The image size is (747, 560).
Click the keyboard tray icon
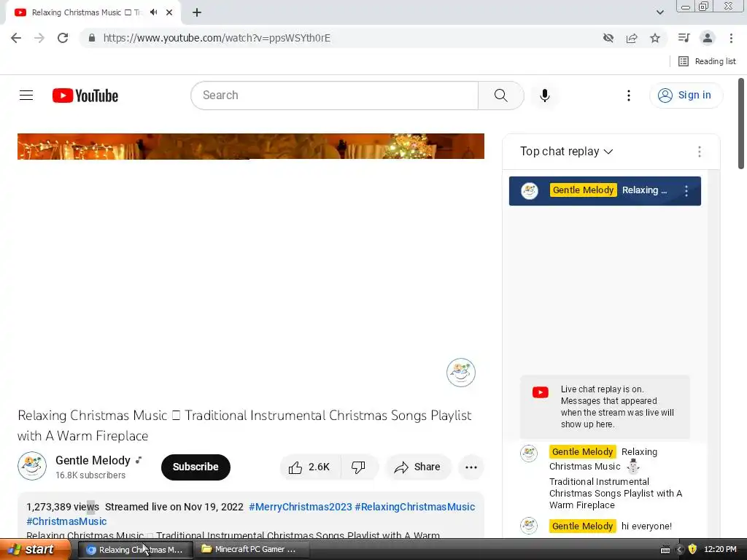tap(665, 550)
